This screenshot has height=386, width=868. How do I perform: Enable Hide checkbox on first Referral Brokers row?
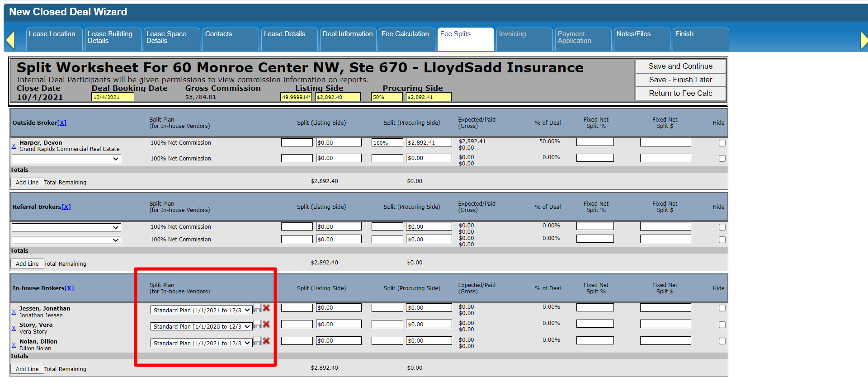722,227
